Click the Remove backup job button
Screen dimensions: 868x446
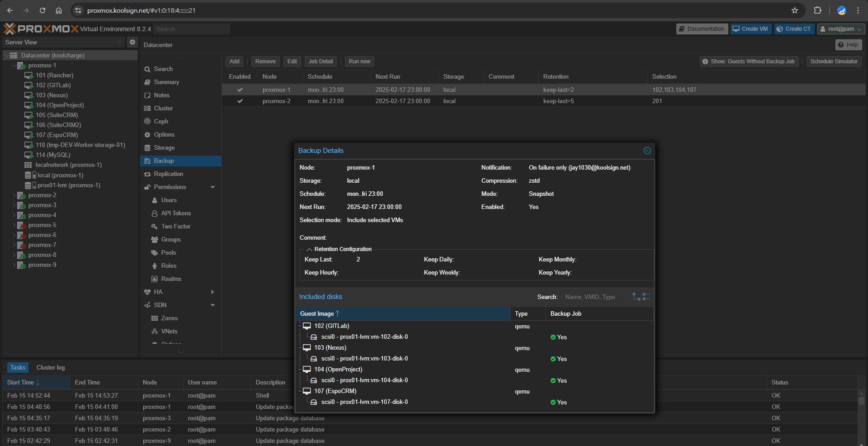[x=265, y=62]
